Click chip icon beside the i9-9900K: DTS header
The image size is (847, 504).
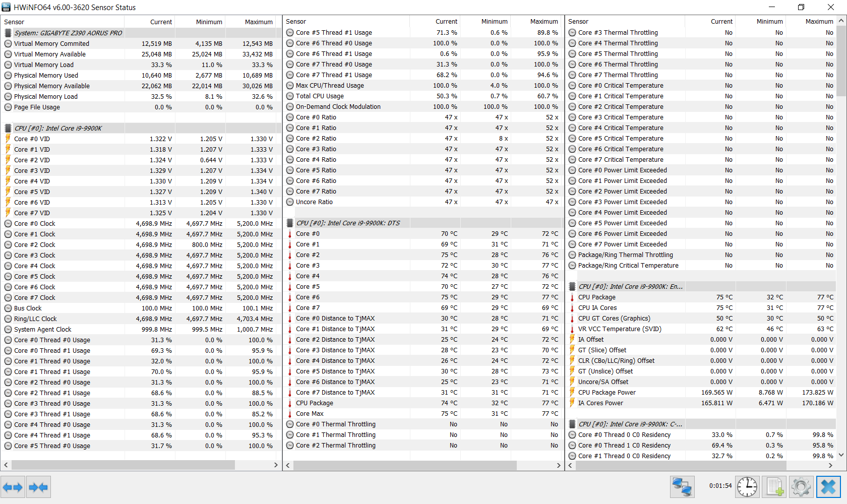[x=290, y=223]
